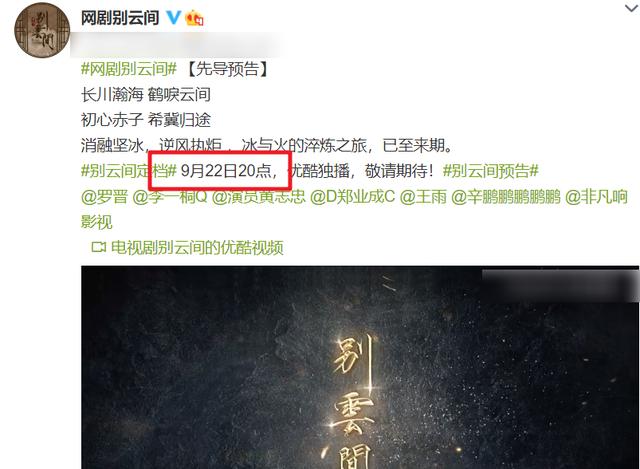Open the #别云间预告# hashtag
The width and height of the screenshot is (640, 469).
pyautogui.click(x=491, y=171)
